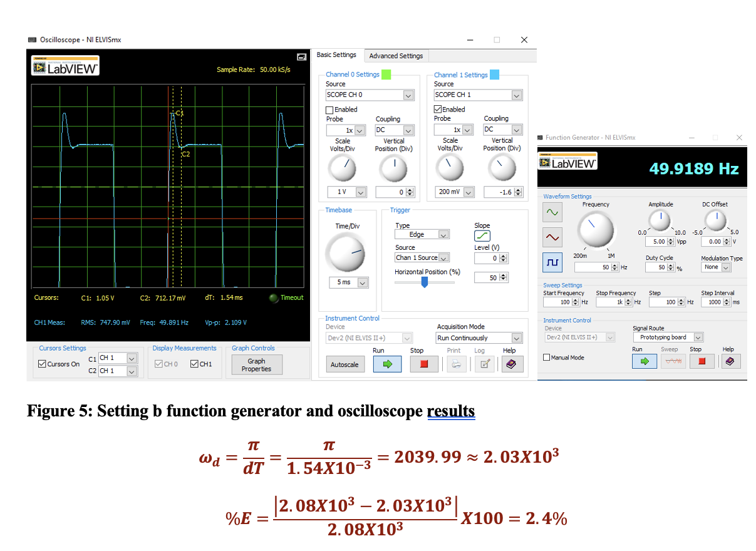Click Function Generator Run green arrow

pyautogui.click(x=644, y=361)
